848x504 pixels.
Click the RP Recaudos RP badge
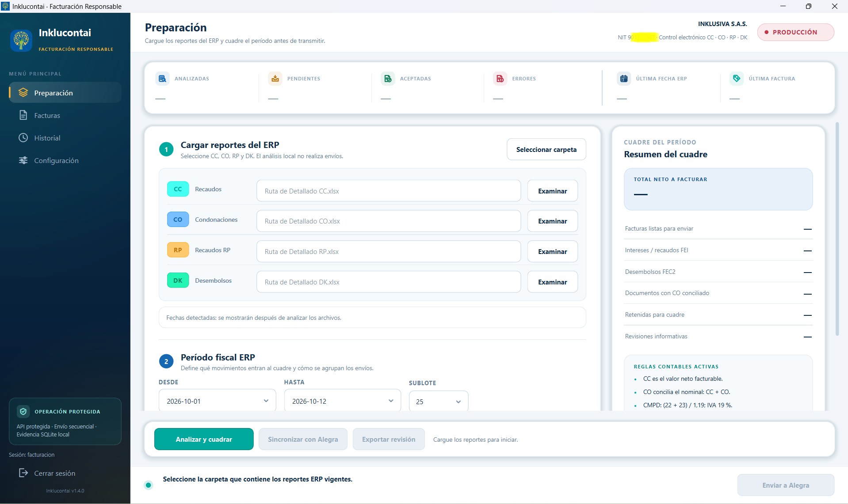tap(178, 250)
